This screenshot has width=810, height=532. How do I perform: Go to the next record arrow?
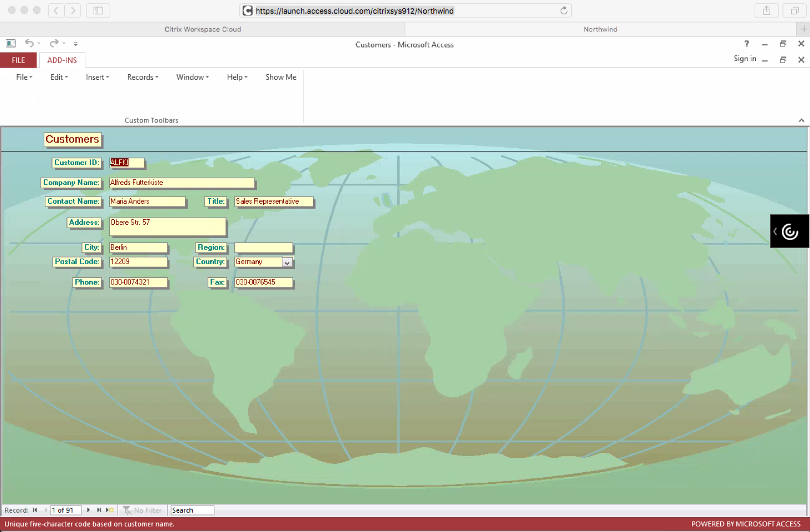(x=88, y=510)
